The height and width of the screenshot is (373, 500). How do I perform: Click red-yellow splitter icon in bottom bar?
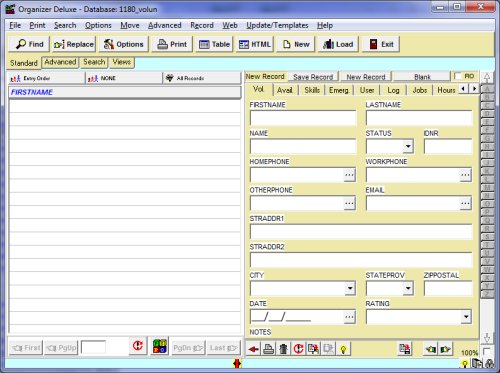[237, 363]
